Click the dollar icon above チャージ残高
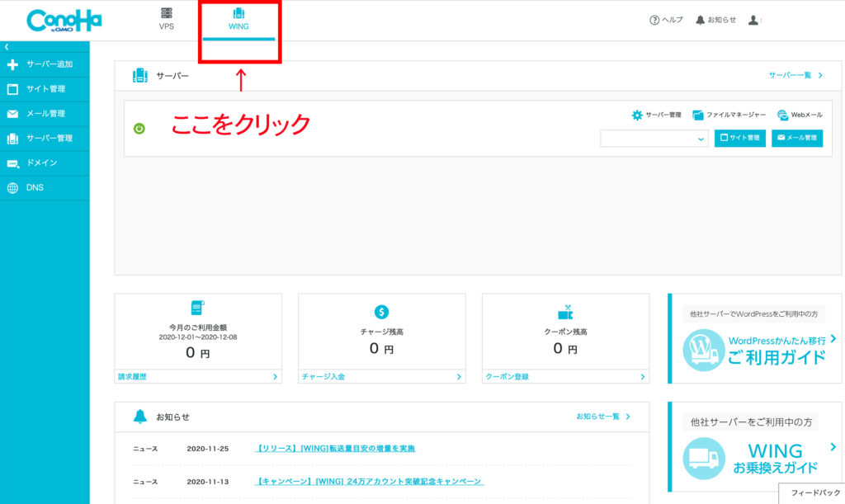Image resolution: width=845 pixels, height=504 pixels. 381,312
